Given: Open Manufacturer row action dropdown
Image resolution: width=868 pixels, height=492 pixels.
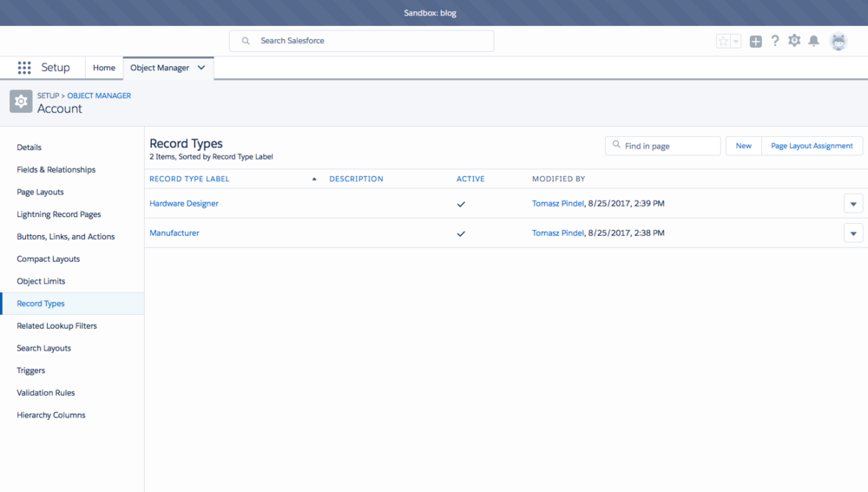Looking at the screenshot, I should pos(853,233).
